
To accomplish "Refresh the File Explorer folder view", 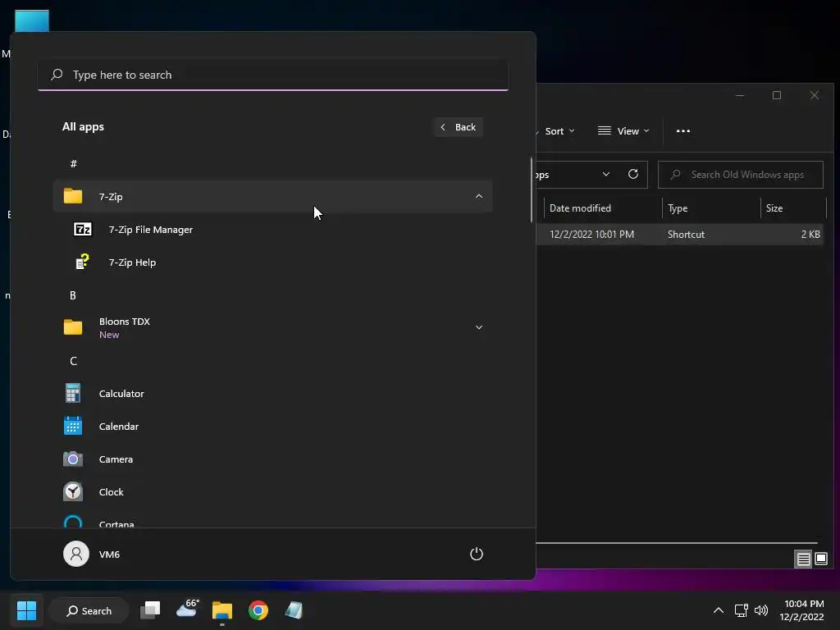I will 633,174.
